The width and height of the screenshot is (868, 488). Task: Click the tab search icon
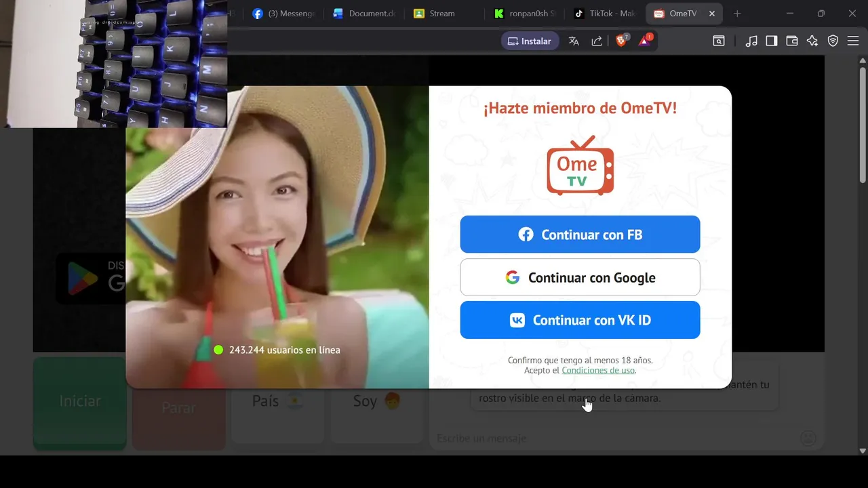point(718,41)
